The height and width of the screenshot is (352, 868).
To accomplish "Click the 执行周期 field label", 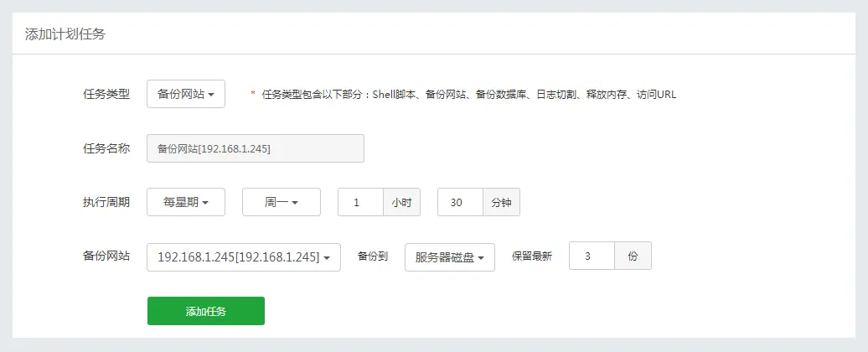I will [x=106, y=202].
